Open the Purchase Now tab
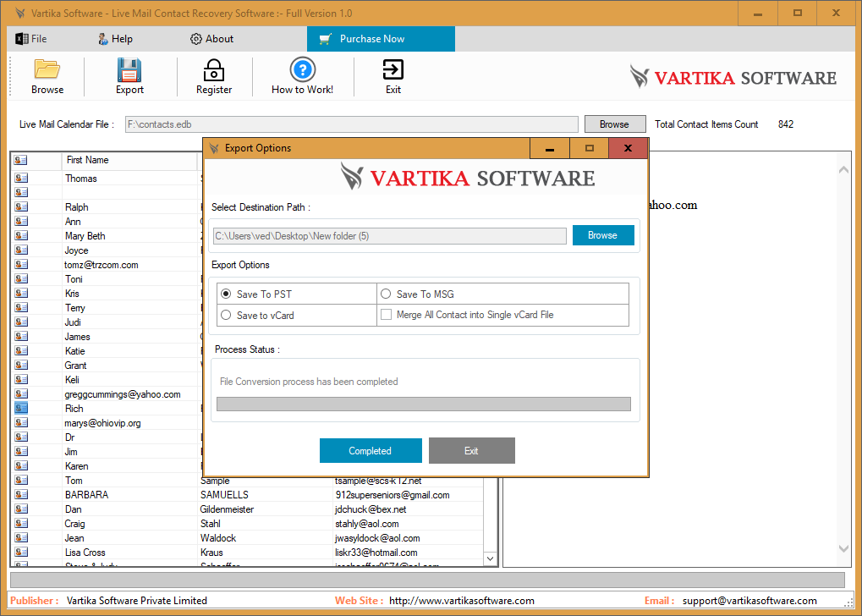Viewport: 862px width, 616px height. point(381,39)
